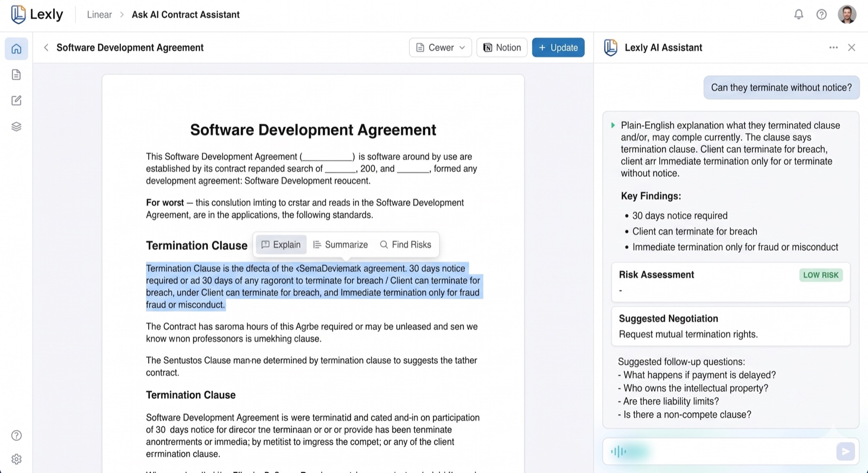Click the first Termination Clause heading
Screen dimensions: 868x473
(x=196, y=246)
